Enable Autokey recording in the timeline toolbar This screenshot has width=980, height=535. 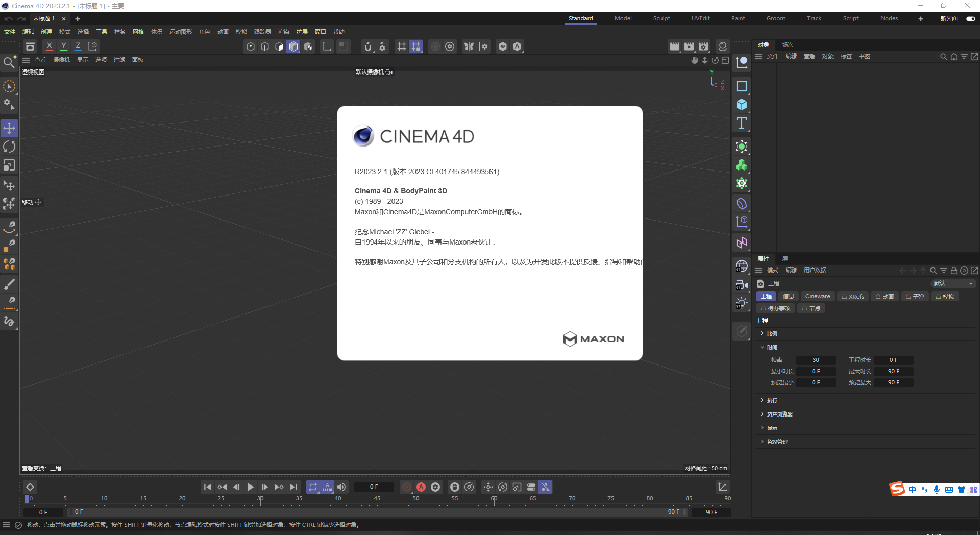421,487
